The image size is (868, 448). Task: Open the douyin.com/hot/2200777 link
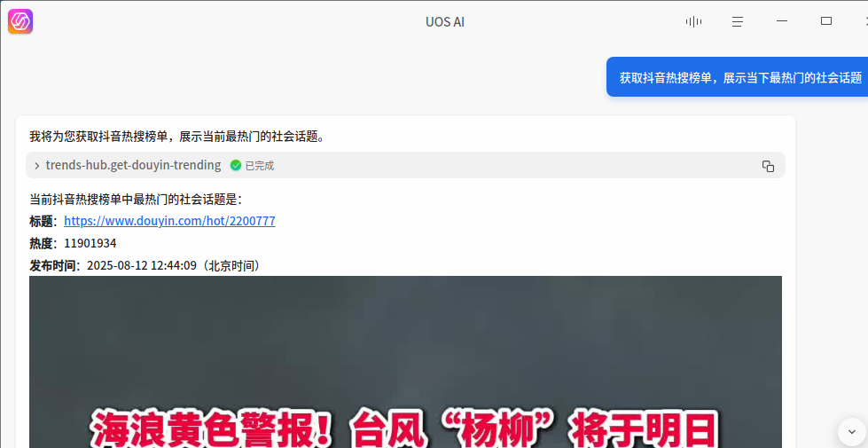click(169, 221)
